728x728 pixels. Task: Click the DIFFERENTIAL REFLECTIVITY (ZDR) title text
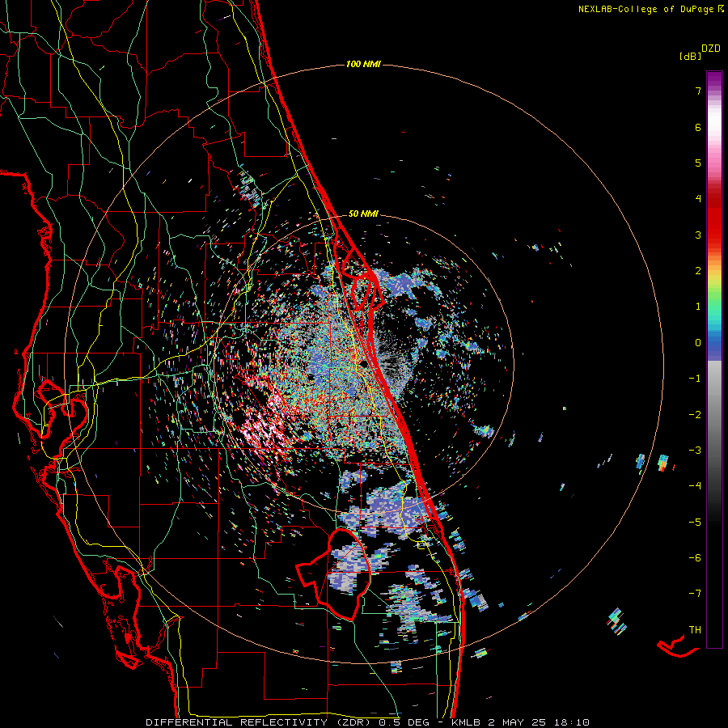point(260,722)
